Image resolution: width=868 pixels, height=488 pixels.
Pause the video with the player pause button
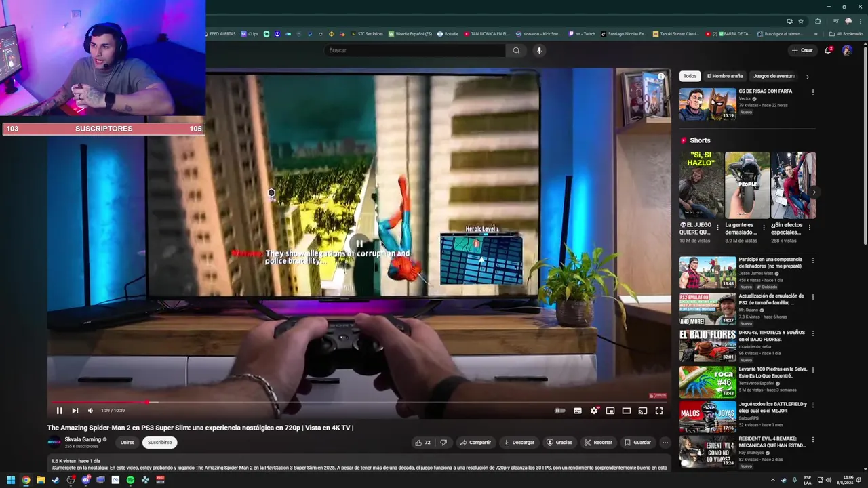pos(59,411)
